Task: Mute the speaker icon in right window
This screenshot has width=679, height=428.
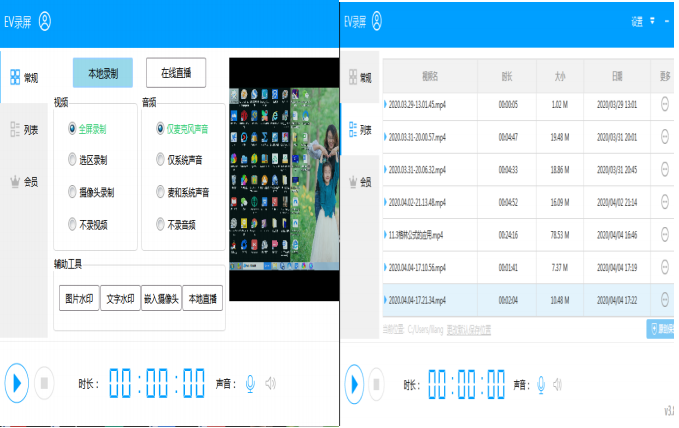Action: (x=558, y=383)
